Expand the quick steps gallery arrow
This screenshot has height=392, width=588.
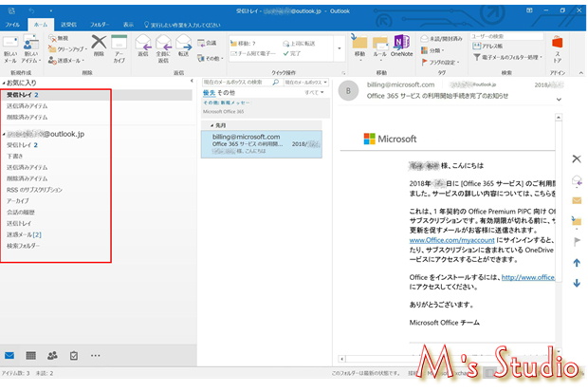tap(339, 48)
